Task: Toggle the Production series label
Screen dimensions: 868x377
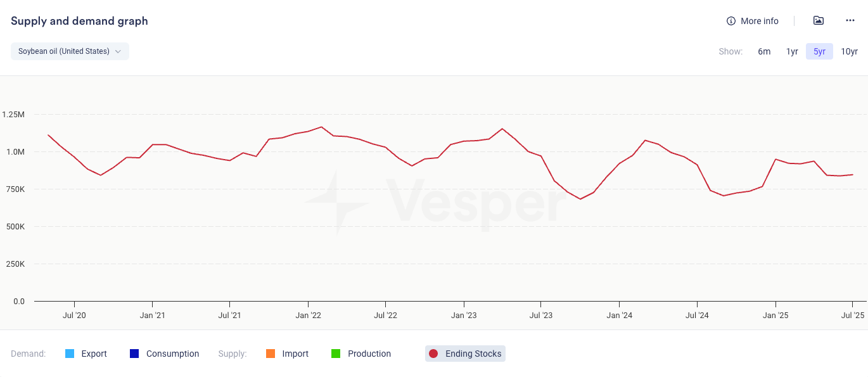Action: coord(369,354)
